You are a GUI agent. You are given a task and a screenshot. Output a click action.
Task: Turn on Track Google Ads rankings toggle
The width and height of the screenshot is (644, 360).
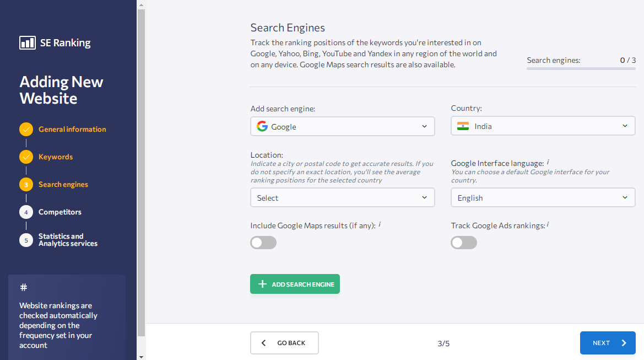(x=464, y=243)
